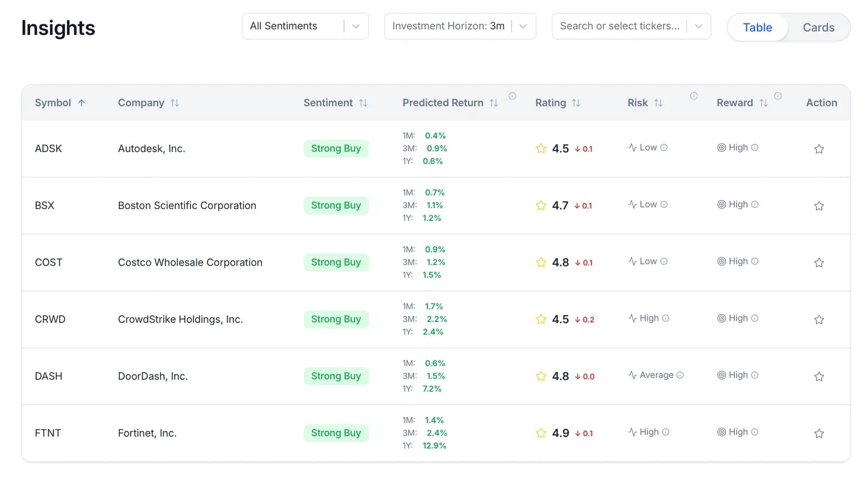Show BSX Low risk info icon
868x480 pixels.
(x=664, y=205)
